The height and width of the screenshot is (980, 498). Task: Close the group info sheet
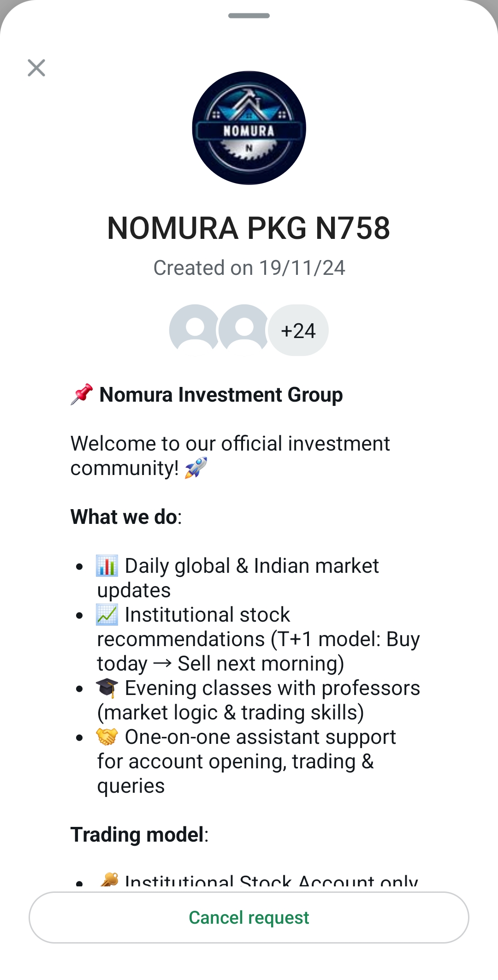36,68
